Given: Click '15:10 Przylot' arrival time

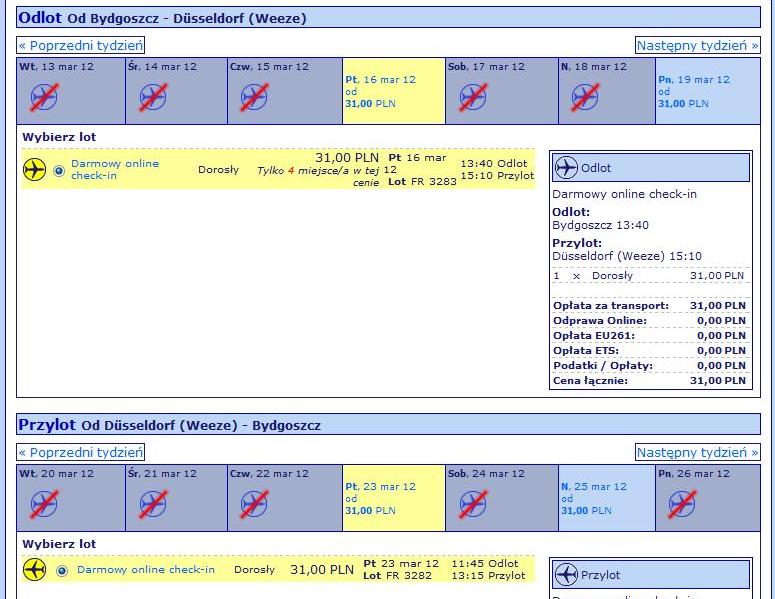Looking at the screenshot, I should pos(497,175).
